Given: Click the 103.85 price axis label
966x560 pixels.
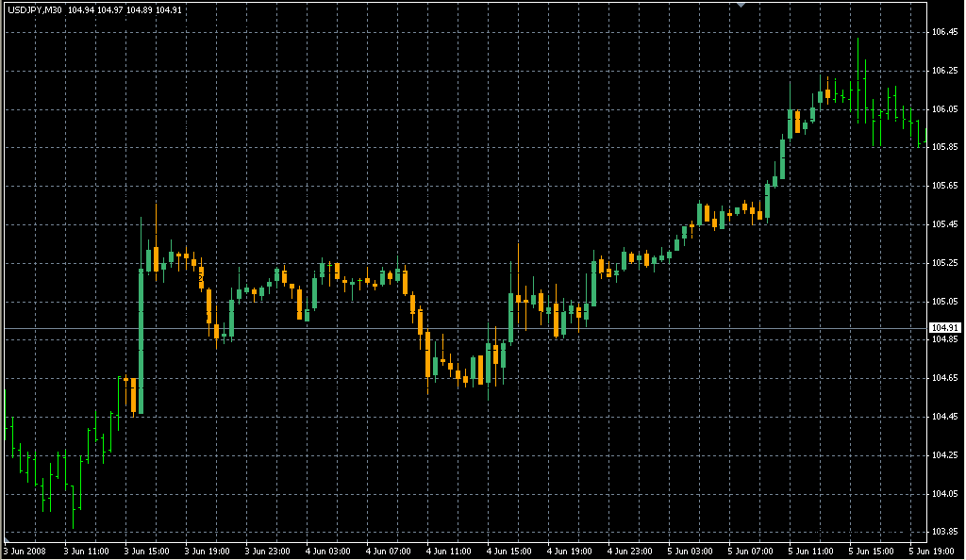Looking at the screenshot, I should (x=944, y=532).
